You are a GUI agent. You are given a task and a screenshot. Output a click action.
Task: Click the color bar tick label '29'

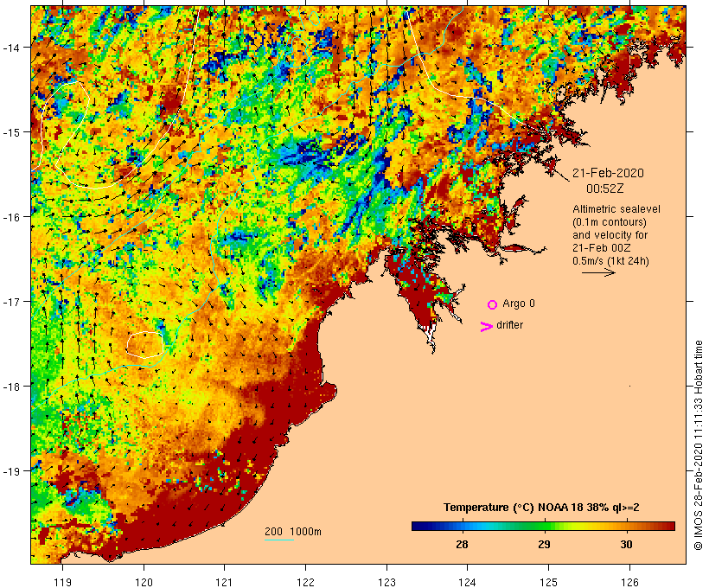click(545, 544)
